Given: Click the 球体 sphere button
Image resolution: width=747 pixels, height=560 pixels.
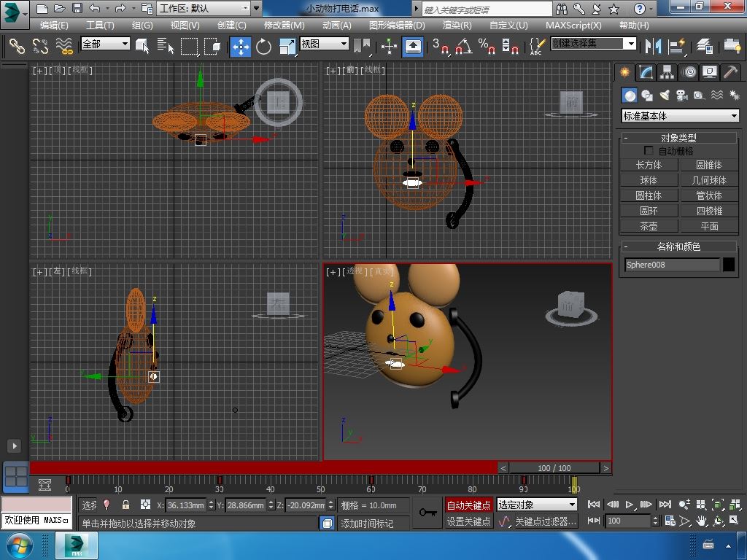Looking at the screenshot, I should click(649, 180).
